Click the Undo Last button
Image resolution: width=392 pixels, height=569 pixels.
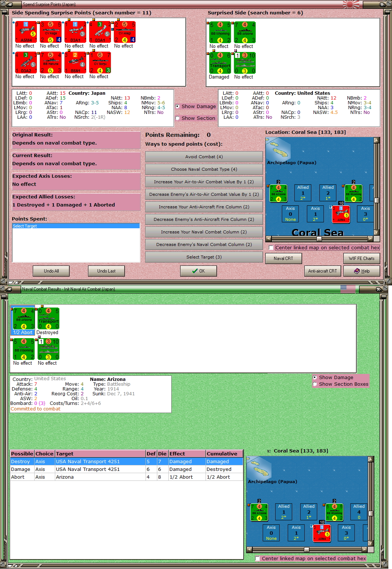[106, 271]
